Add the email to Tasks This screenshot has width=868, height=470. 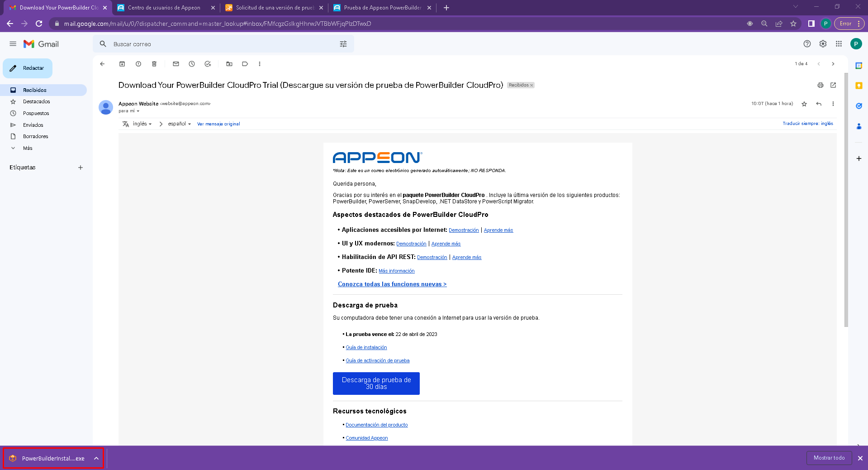click(208, 64)
